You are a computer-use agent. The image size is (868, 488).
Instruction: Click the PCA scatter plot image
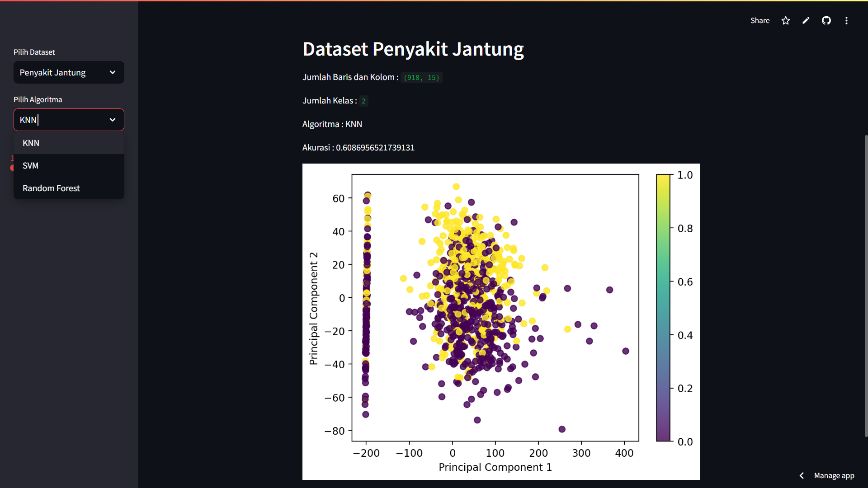[501, 321]
